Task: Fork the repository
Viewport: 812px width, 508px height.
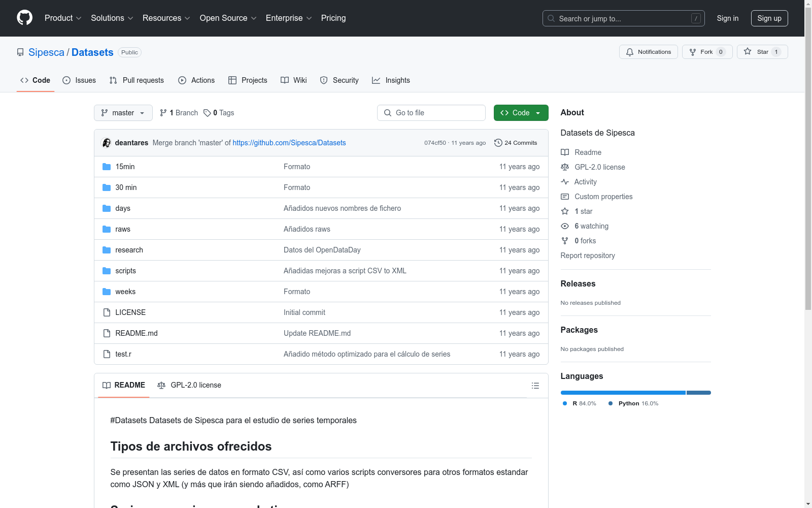Action: pyautogui.click(x=707, y=52)
